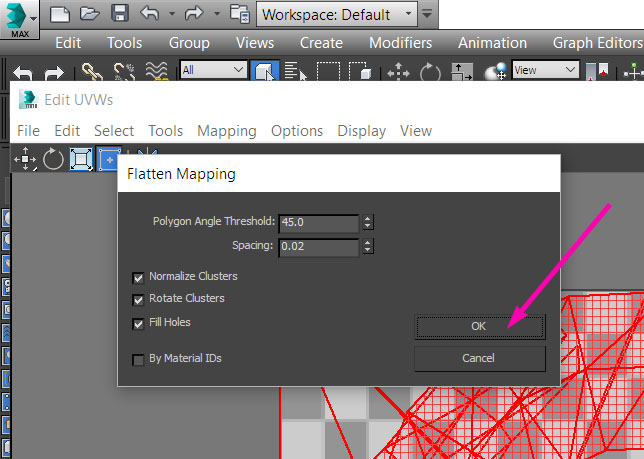Click the Save File floppy disk icon
Screen dimensions: 644x459
pyautogui.click(x=120, y=14)
